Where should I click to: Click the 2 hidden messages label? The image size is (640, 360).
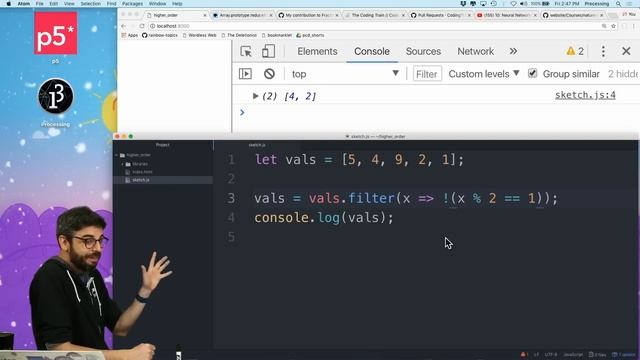click(624, 74)
